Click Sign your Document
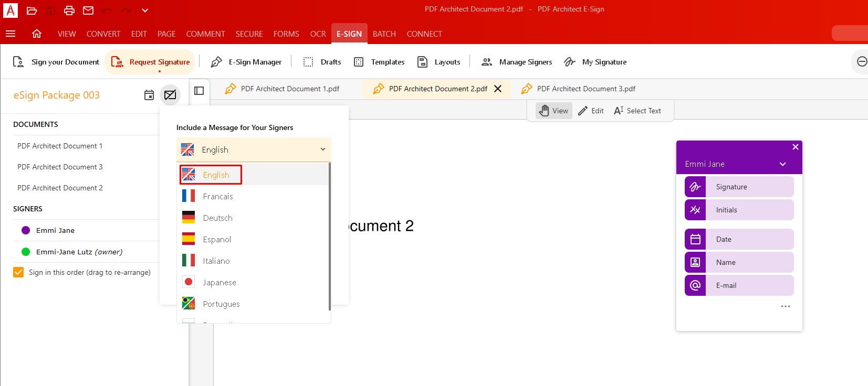 pyautogui.click(x=56, y=62)
